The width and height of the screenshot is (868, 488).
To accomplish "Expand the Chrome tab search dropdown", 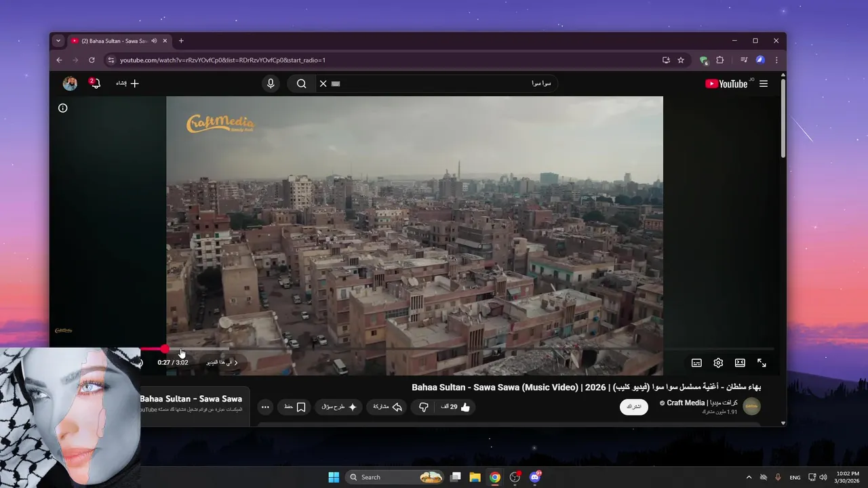I will click(x=58, y=41).
